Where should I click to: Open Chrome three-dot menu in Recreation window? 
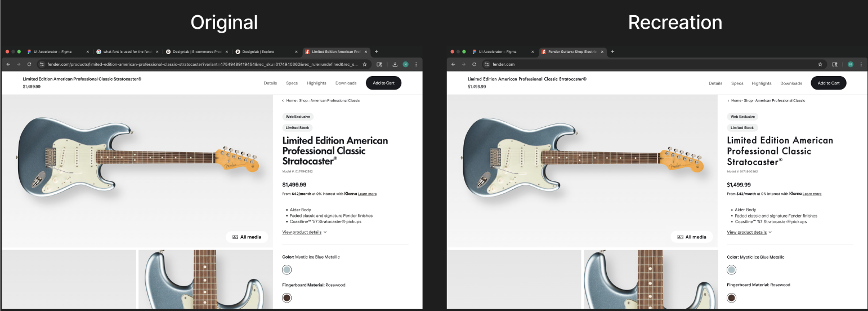click(861, 64)
